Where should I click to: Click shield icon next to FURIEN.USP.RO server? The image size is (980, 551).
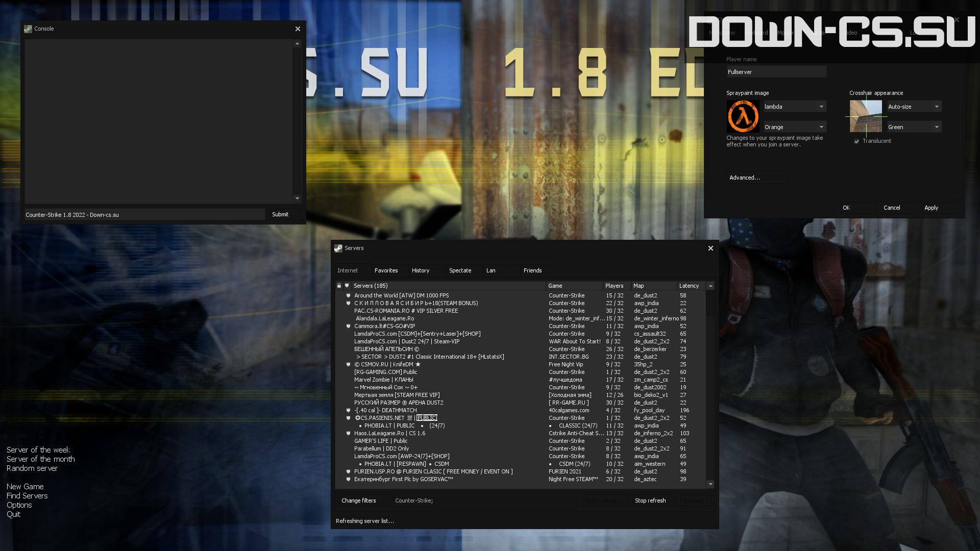(x=349, y=471)
